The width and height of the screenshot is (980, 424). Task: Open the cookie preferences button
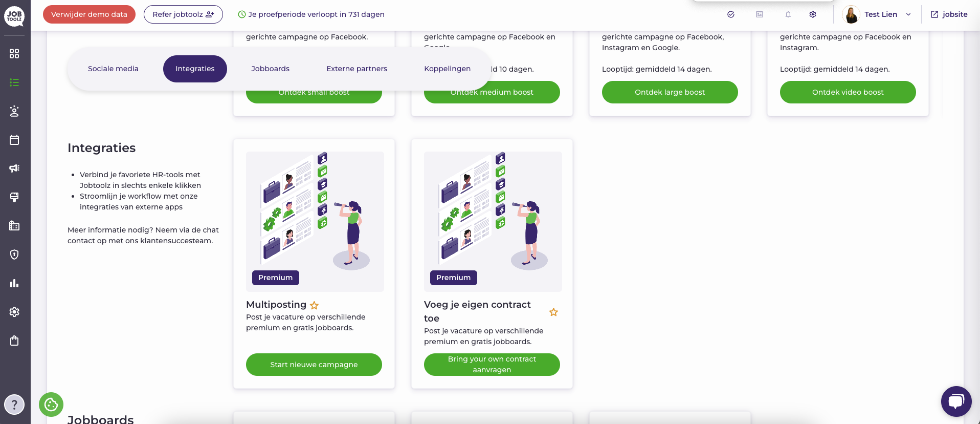[x=51, y=405]
